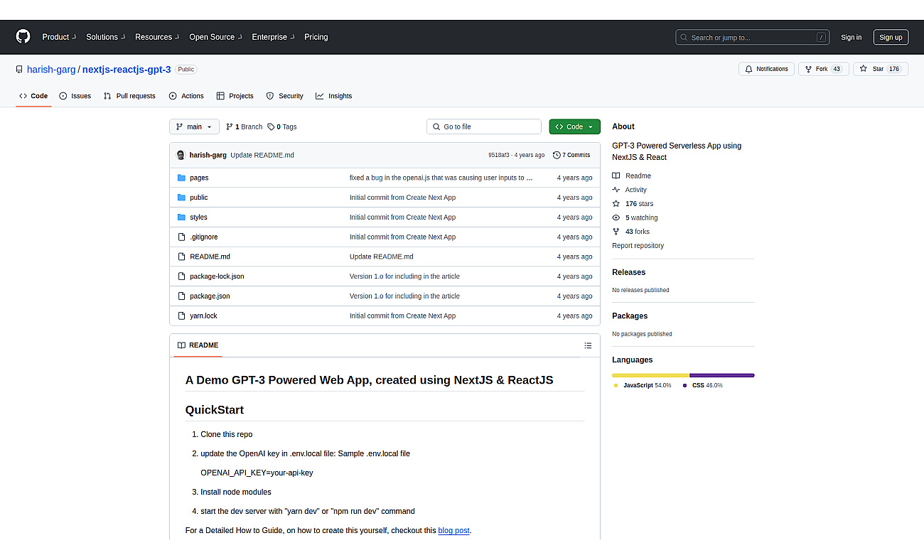Open the Insights tab
Viewport: 924px width, 560px height.
[x=334, y=96]
